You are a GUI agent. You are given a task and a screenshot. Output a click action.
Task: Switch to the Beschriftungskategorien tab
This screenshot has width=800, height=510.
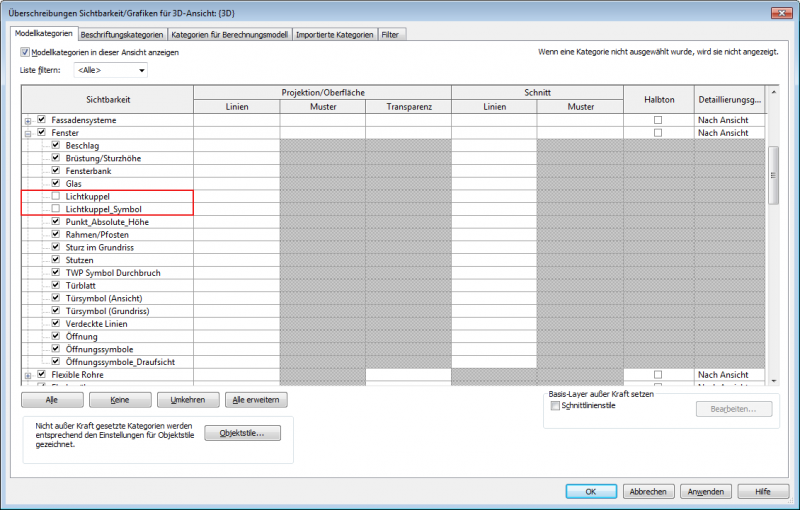point(122,34)
